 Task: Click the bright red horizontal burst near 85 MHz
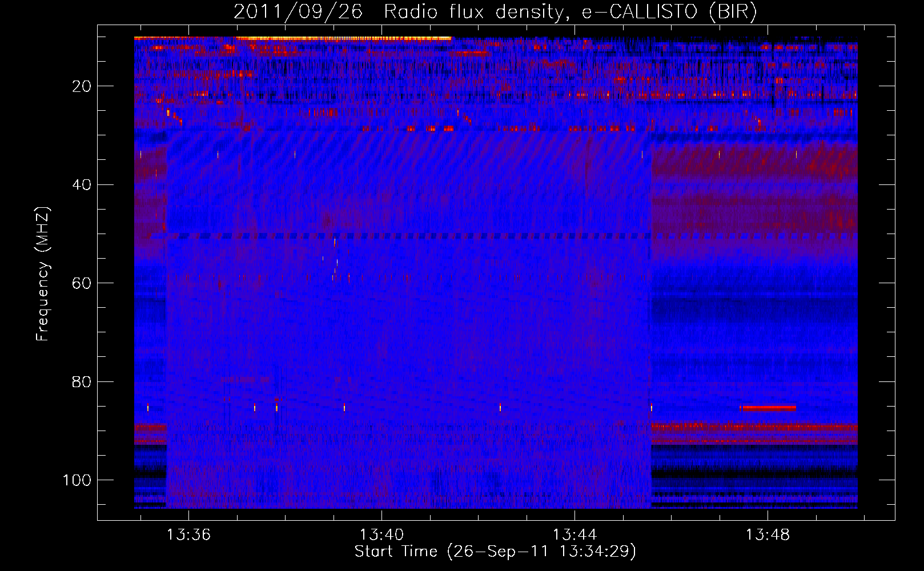(x=768, y=408)
